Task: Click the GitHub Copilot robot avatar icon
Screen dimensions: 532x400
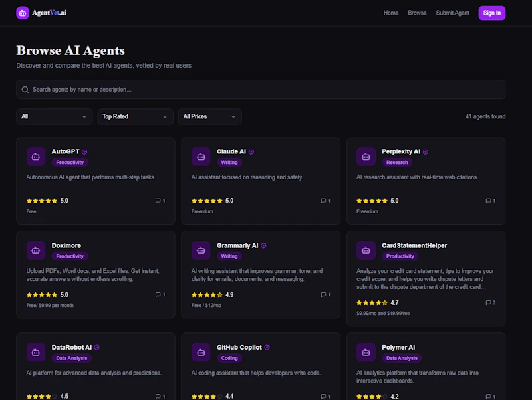Action: 201,352
